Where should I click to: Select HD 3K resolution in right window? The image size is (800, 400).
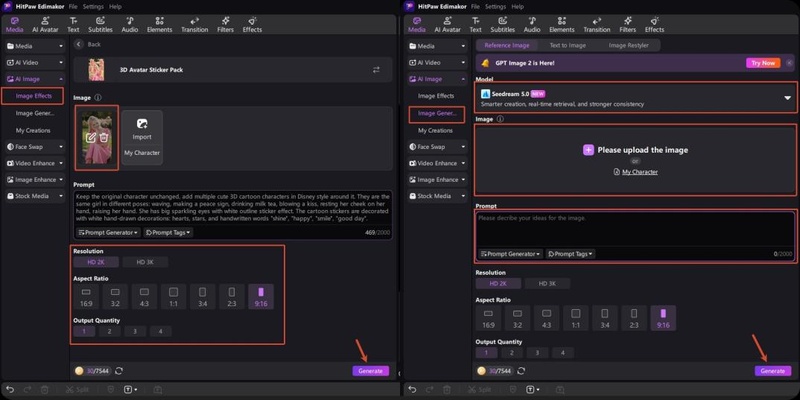547,284
